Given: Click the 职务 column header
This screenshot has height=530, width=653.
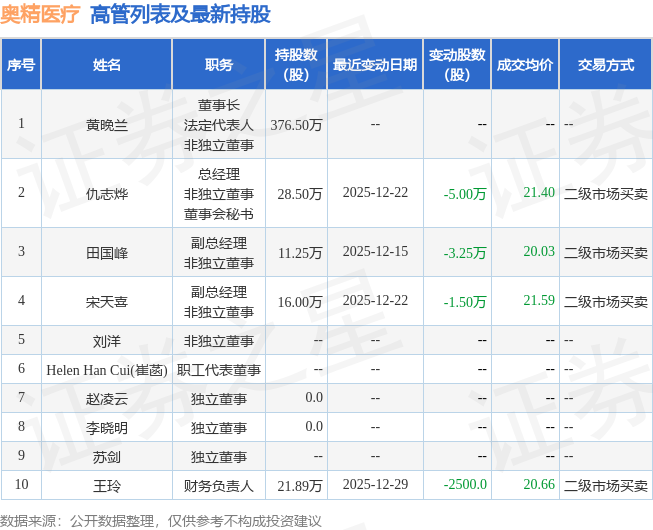Looking at the screenshot, I should pyautogui.click(x=219, y=65).
